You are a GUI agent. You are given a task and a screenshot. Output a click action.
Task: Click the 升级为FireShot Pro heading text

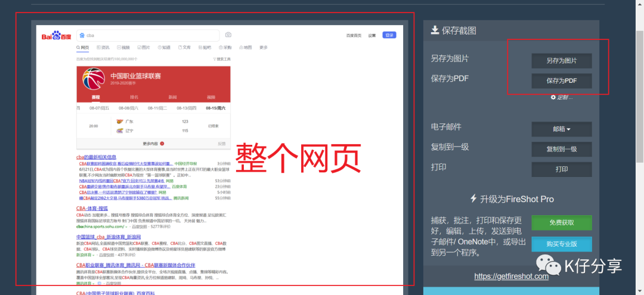[x=517, y=200]
